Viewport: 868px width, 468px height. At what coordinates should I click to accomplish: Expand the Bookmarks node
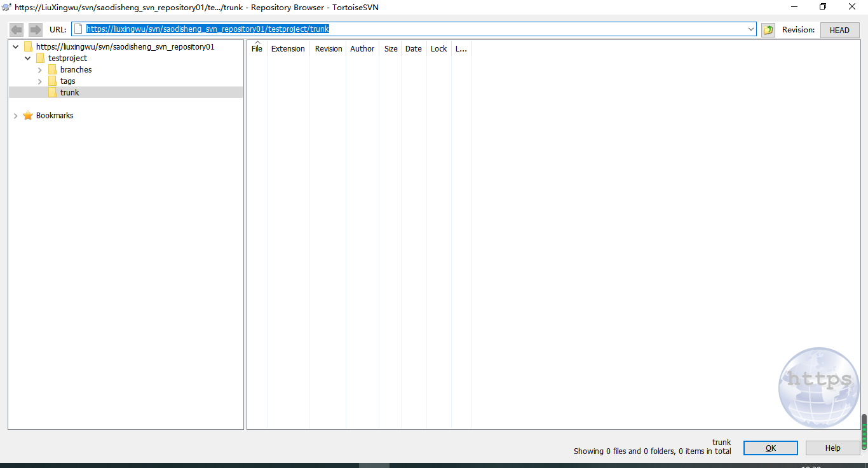[x=15, y=116]
